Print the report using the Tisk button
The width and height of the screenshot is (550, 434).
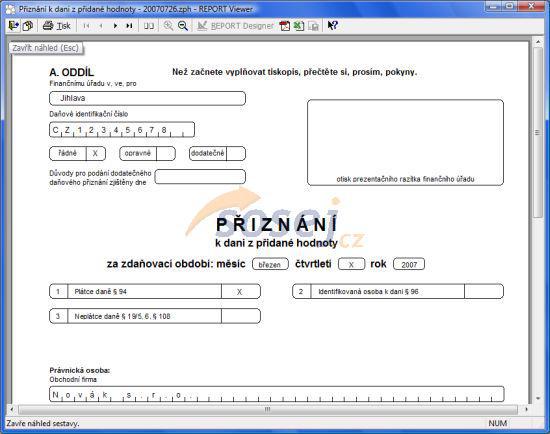(56, 26)
